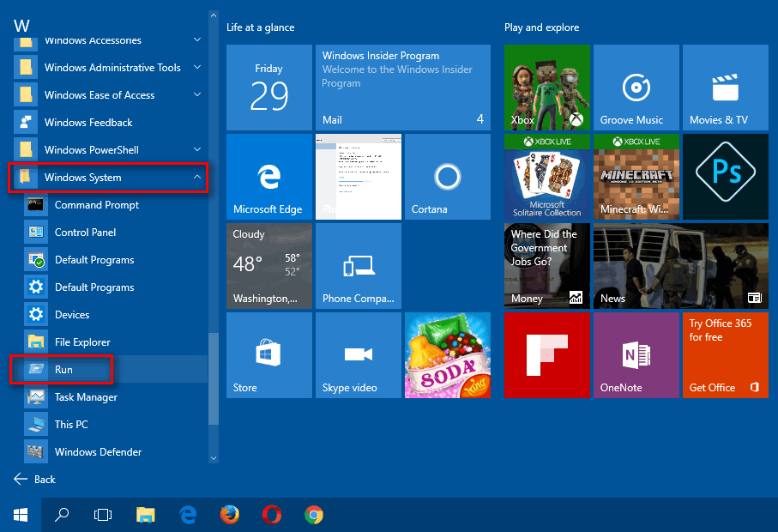This screenshot has width=778, height=532.
Task: Open the Money tile
Action: (546, 266)
